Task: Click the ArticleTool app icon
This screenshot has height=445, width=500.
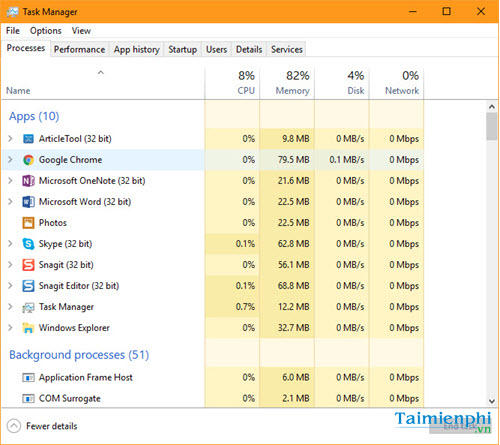Action: (28, 139)
